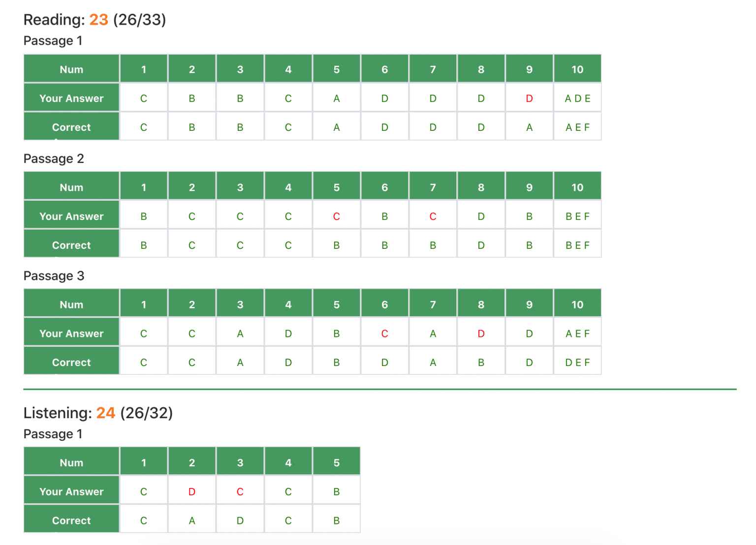Click your answer 'B E F' in Reading Passage 2
Screen dimensions: 756x545
click(x=577, y=216)
